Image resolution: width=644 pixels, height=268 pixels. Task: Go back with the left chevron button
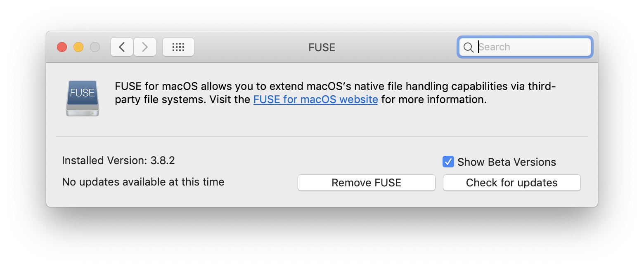coord(122,47)
